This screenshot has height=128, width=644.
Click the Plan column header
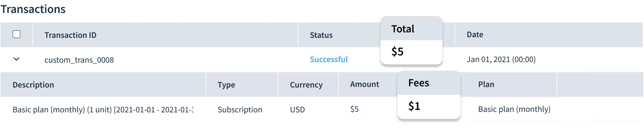coord(486,84)
